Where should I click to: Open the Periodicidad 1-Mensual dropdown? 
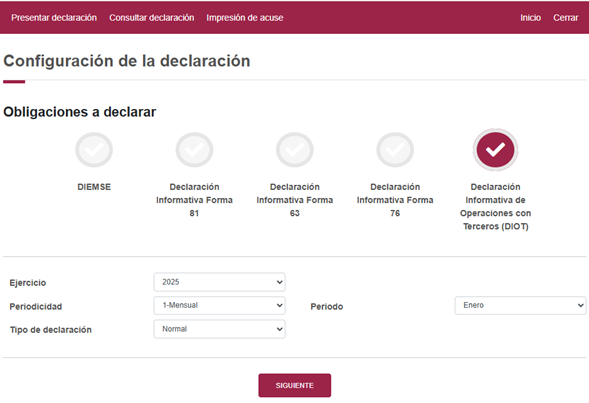[219, 305]
